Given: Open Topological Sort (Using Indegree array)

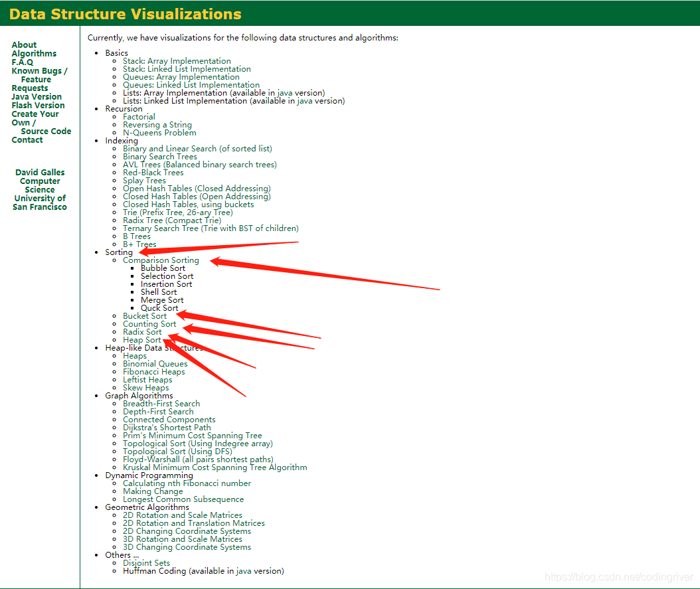Looking at the screenshot, I should (198, 444).
